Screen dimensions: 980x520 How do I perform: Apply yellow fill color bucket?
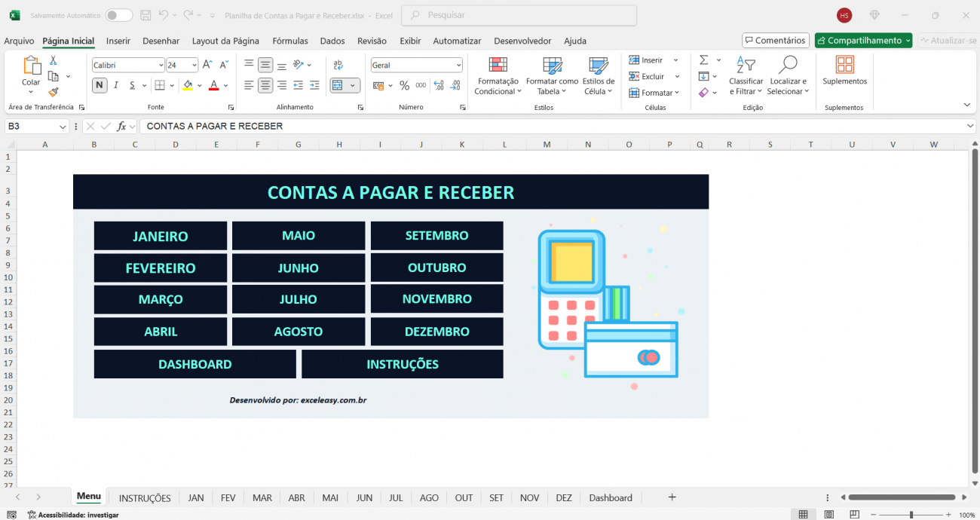pyautogui.click(x=188, y=85)
